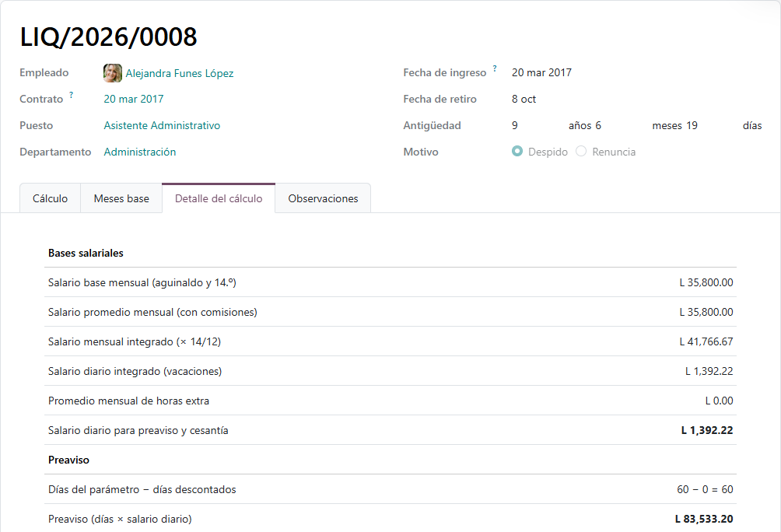Click the Salario mensual integrado amount L 41,766.67
This screenshot has height=532, width=781.
(x=706, y=341)
